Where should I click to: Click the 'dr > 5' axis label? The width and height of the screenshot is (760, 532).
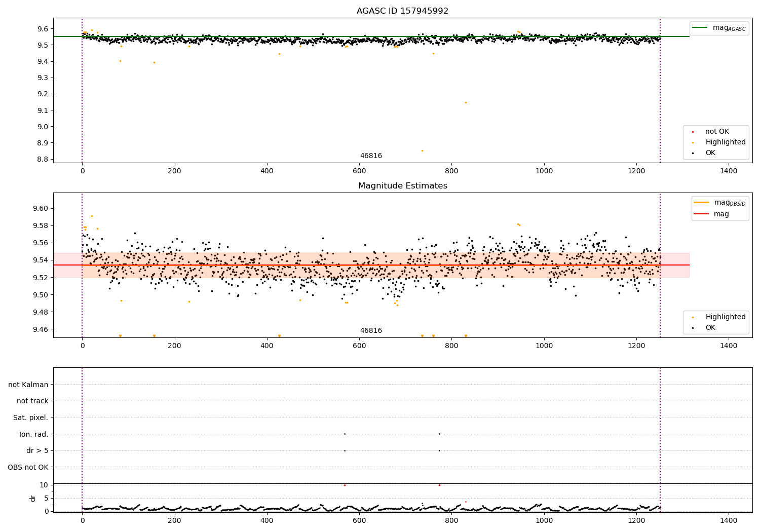click(37, 451)
